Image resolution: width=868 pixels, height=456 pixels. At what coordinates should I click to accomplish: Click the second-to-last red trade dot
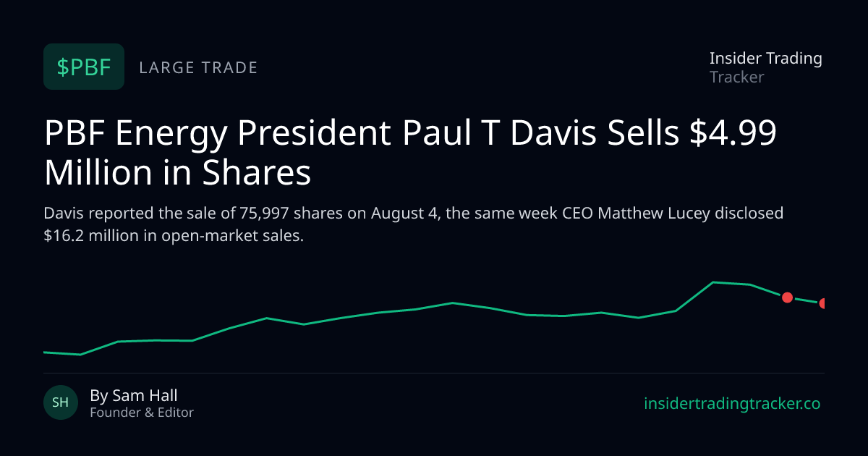(x=787, y=297)
